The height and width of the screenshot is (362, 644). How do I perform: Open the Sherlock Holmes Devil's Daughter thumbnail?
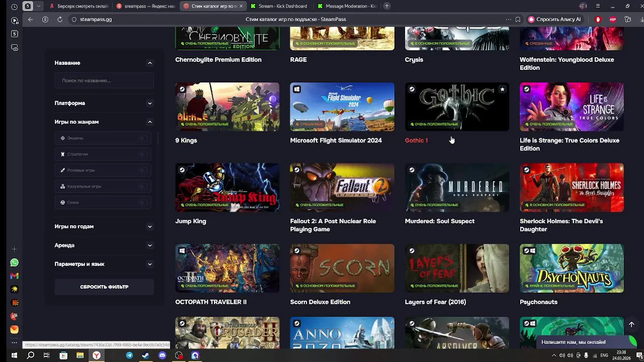[x=572, y=187]
